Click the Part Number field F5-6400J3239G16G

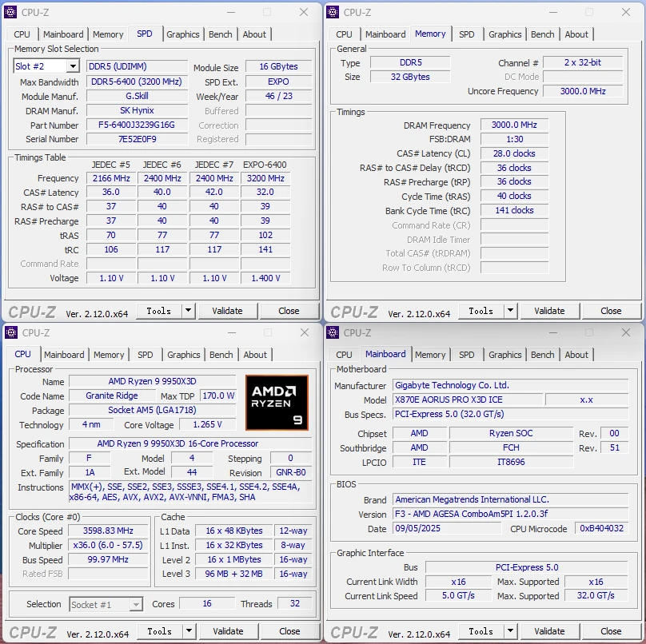pos(137,125)
